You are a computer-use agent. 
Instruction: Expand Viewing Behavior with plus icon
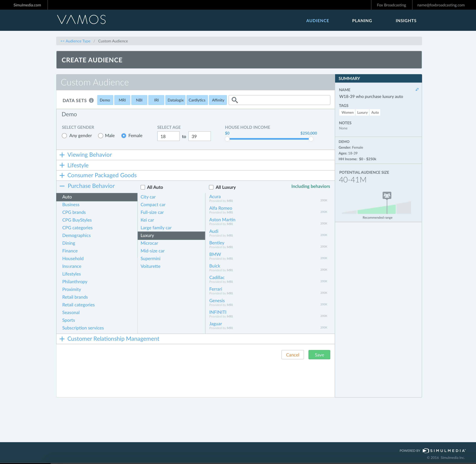62,155
